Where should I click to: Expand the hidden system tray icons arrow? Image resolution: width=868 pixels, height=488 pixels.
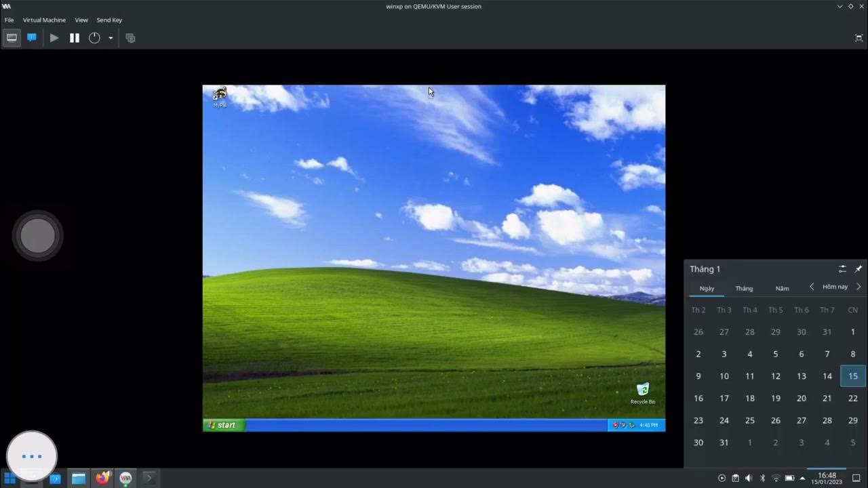[x=802, y=479]
